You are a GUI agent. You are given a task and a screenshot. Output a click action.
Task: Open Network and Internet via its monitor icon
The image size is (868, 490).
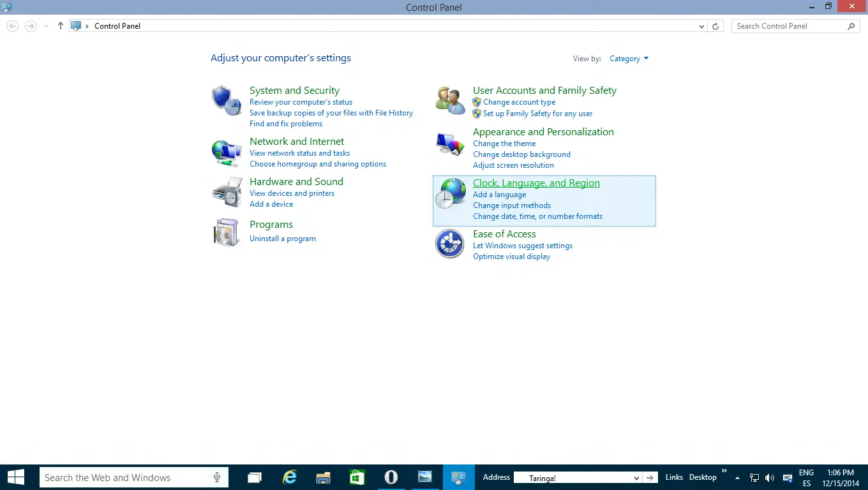pyautogui.click(x=226, y=152)
